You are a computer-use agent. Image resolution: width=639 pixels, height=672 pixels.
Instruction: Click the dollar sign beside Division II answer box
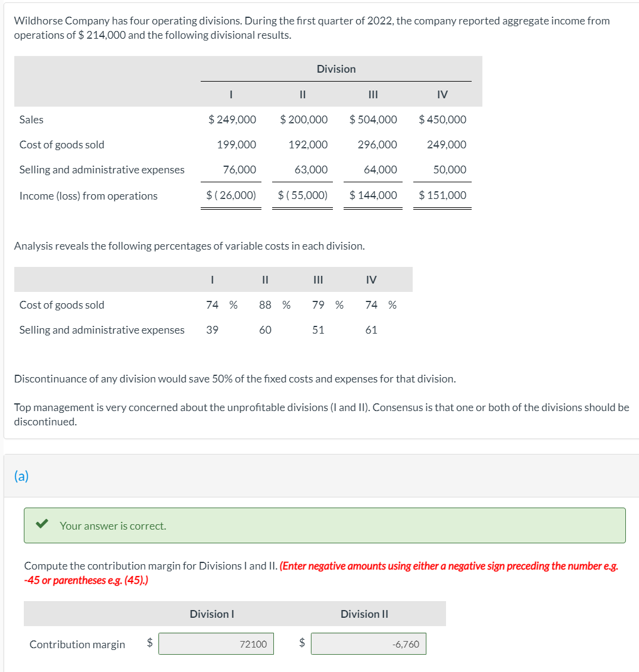point(301,644)
